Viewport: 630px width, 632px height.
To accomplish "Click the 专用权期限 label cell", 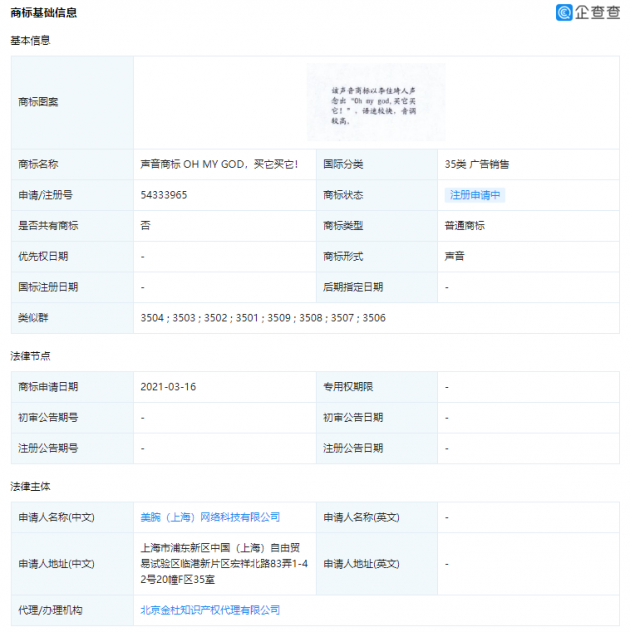I will tap(377, 387).
